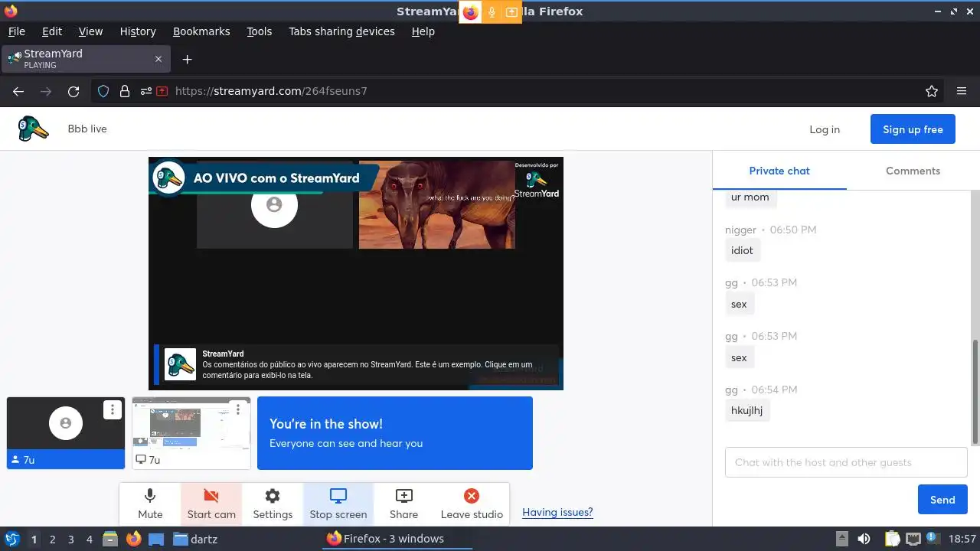Click the removable media eject tray icon
Screen dimensions: 980x551
click(841, 539)
